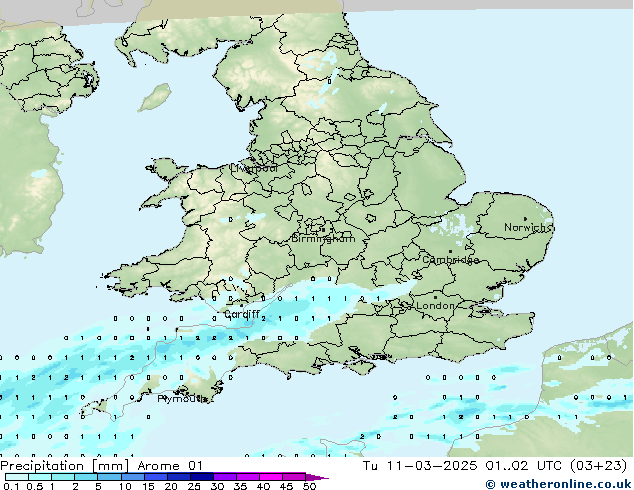Open the weatheronline.co.uk link

pos(559,484)
